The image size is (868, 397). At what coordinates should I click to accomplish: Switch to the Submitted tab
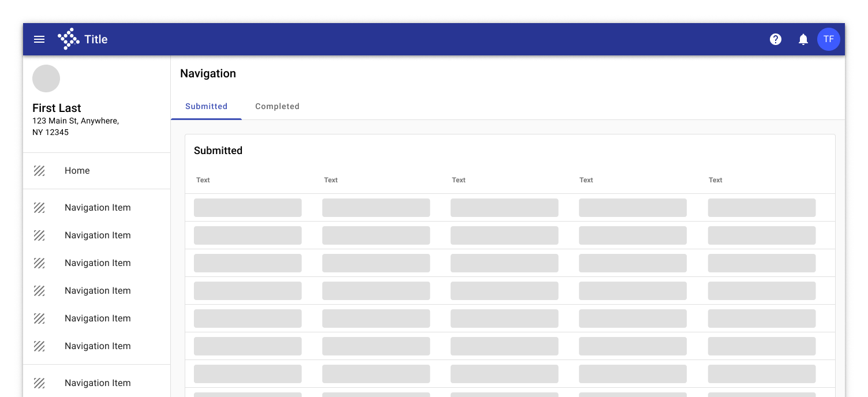tap(206, 106)
